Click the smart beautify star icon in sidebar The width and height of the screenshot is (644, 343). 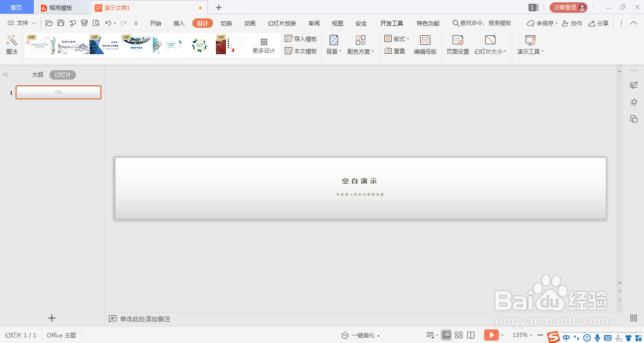pyautogui.click(x=634, y=102)
